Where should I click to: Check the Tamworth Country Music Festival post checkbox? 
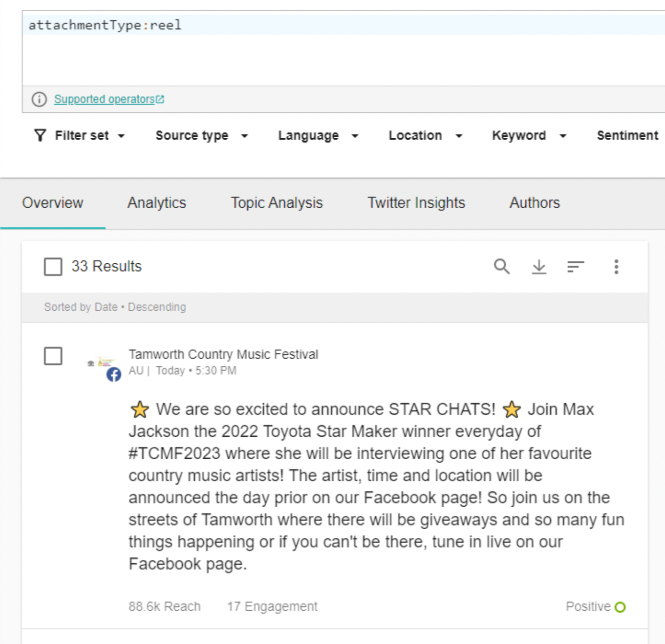[53, 356]
